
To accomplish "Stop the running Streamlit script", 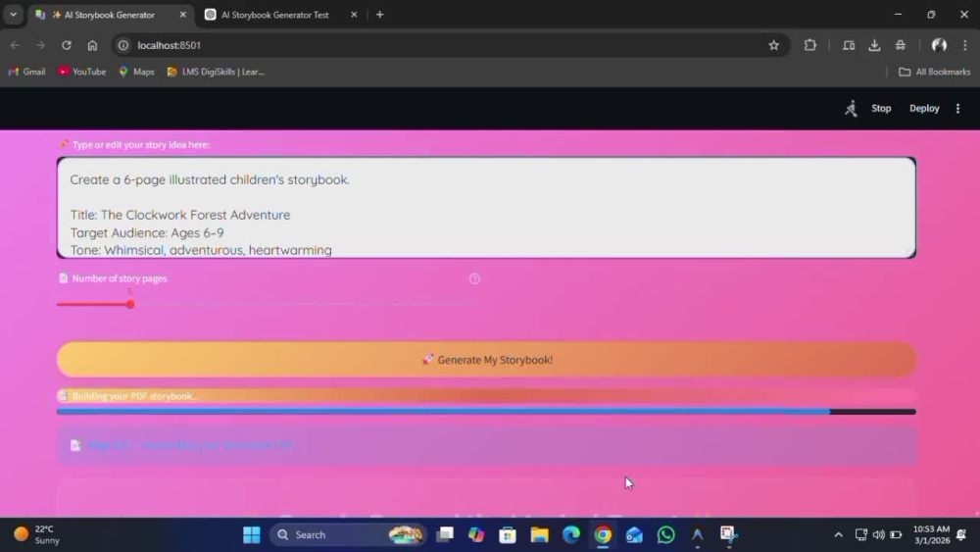I will (881, 108).
